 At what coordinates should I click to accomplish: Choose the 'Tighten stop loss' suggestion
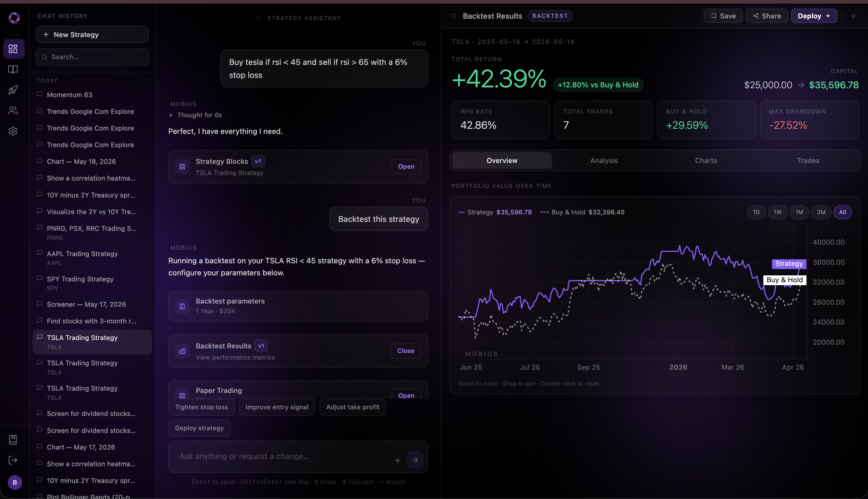point(201,407)
